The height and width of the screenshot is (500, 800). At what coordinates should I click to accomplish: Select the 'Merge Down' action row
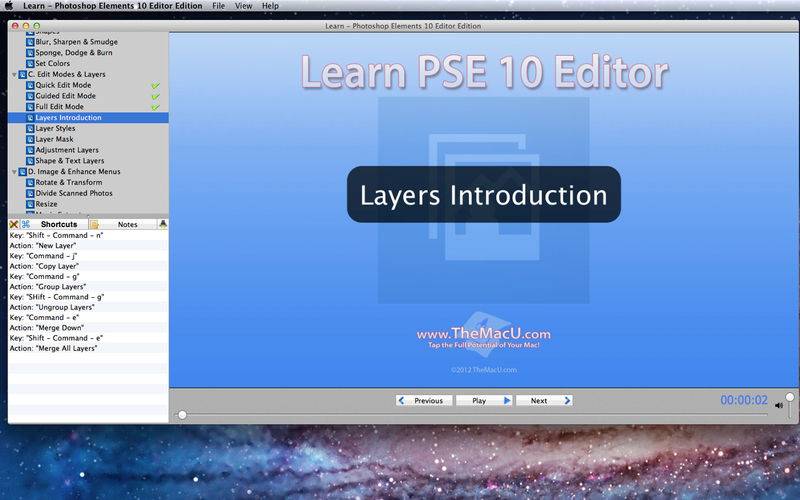[88, 328]
